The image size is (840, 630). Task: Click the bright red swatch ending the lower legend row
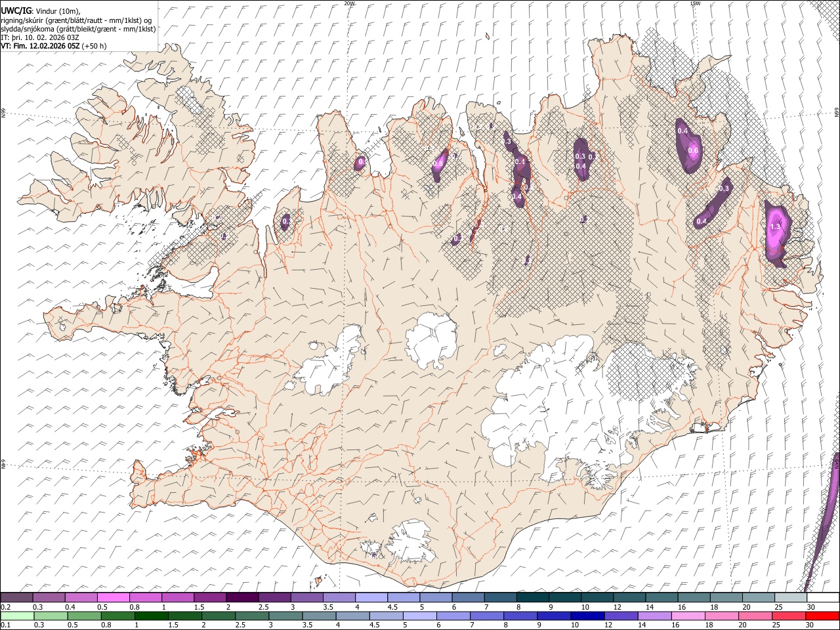point(823,616)
